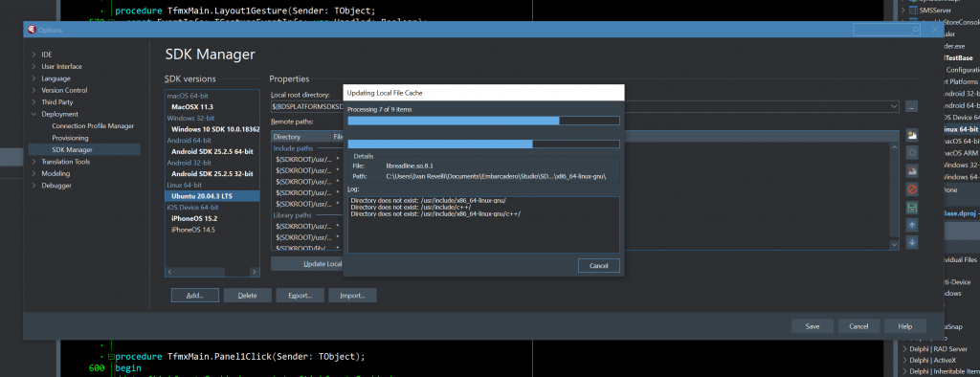Open the Local root directory dropdown

pyautogui.click(x=894, y=107)
